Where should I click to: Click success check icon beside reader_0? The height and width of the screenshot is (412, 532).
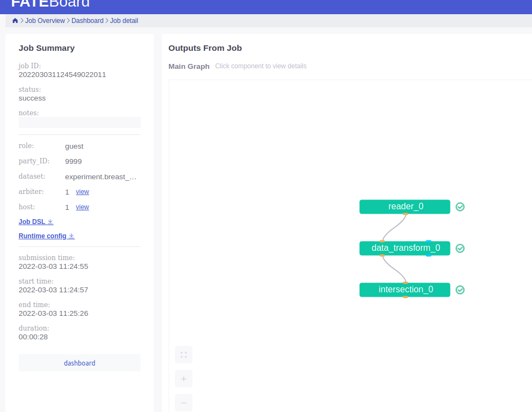460,207
